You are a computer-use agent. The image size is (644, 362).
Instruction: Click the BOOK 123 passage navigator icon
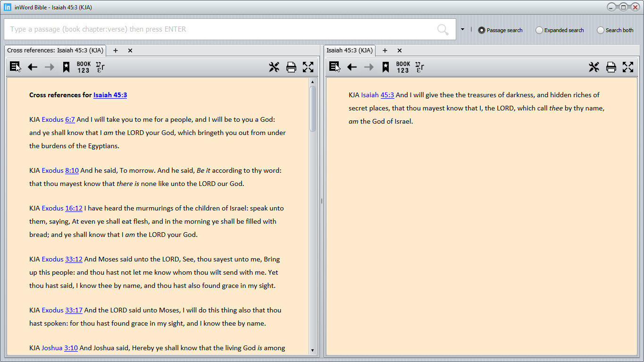tap(82, 67)
